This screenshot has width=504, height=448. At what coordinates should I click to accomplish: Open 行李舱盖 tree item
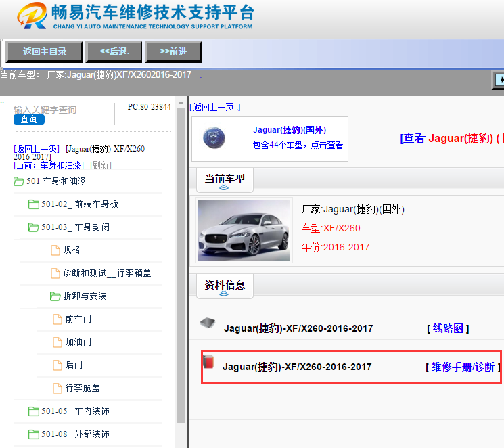pyautogui.click(x=83, y=388)
